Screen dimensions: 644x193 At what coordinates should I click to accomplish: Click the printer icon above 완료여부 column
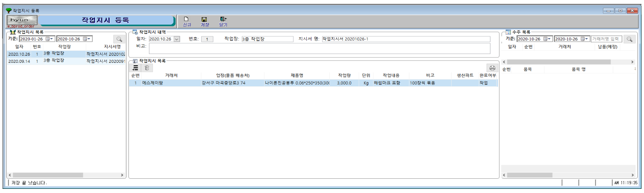492,68
